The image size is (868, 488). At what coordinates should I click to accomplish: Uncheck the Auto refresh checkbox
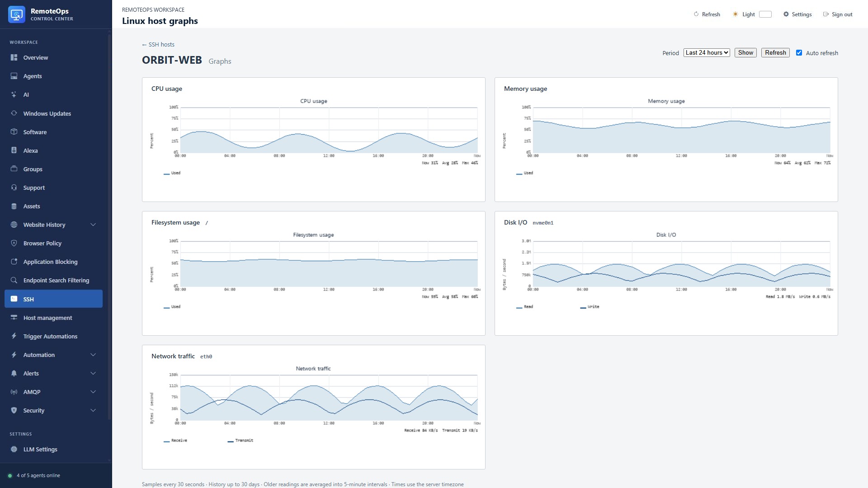(799, 53)
